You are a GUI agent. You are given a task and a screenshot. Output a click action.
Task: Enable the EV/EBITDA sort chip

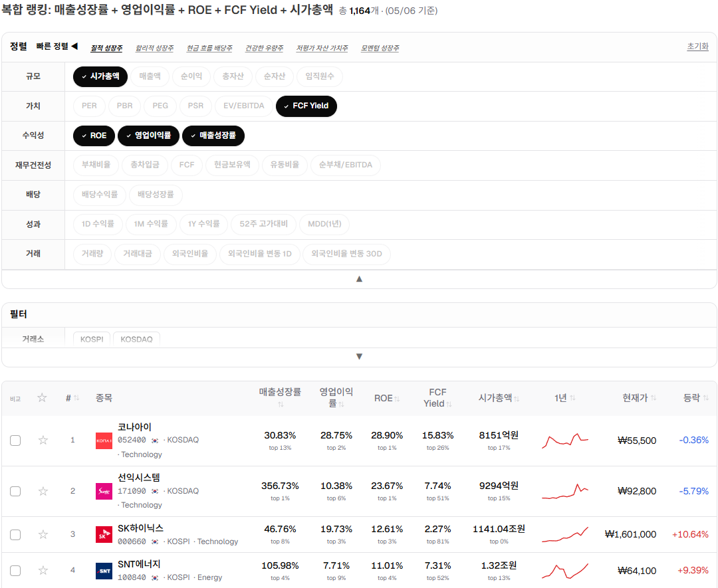(244, 106)
